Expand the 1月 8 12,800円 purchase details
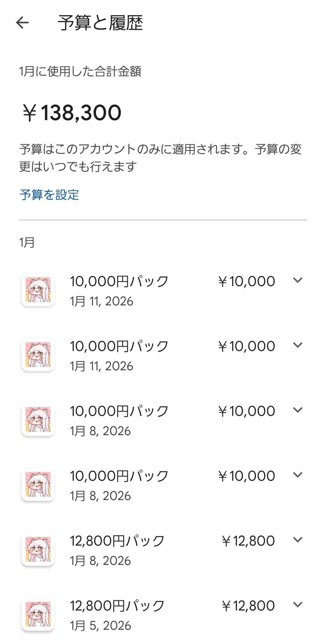The height and width of the screenshot is (644, 326). (x=298, y=540)
